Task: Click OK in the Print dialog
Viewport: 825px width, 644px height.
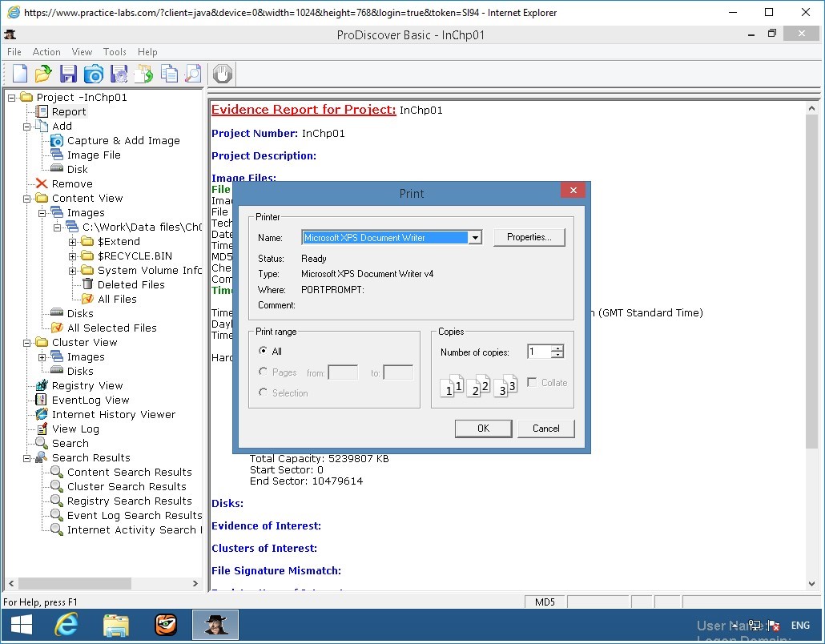Action: tap(483, 429)
